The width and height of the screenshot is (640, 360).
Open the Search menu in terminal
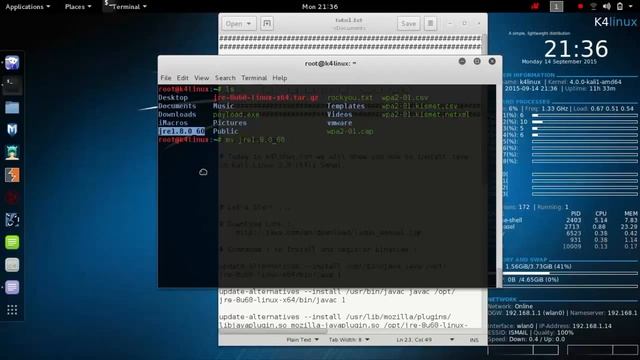tap(225, 78)
